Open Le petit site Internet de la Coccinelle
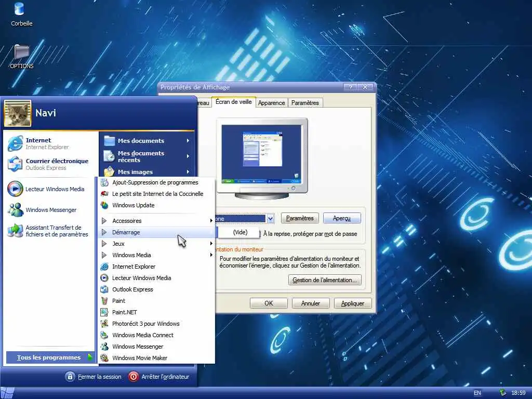The height and width of the screenshot is (399, 532). point(156,194)
